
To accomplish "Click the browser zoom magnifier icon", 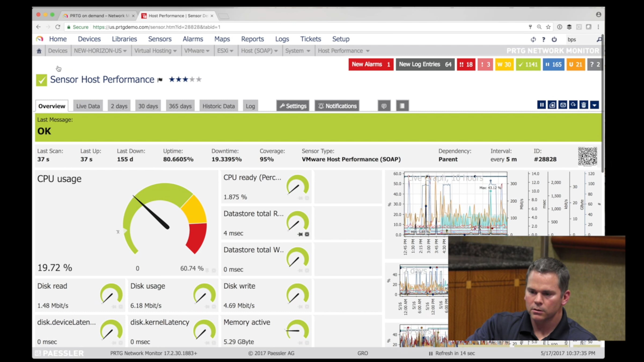I will [x=539, y=27].
